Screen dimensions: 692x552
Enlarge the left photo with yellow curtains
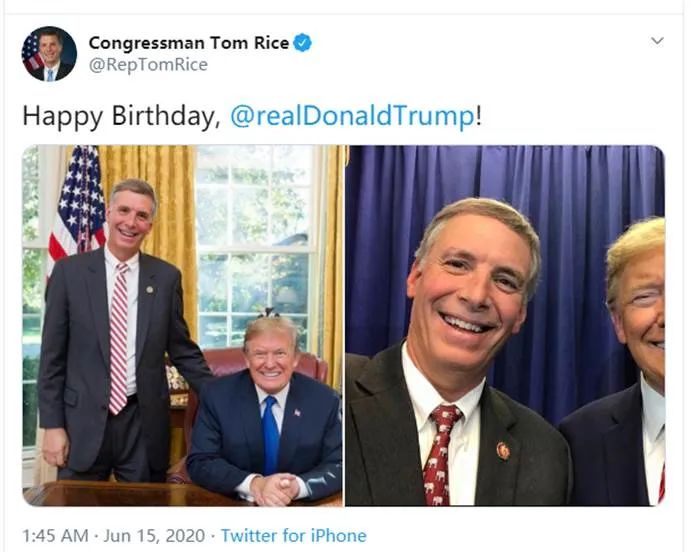tap(182, 325)
